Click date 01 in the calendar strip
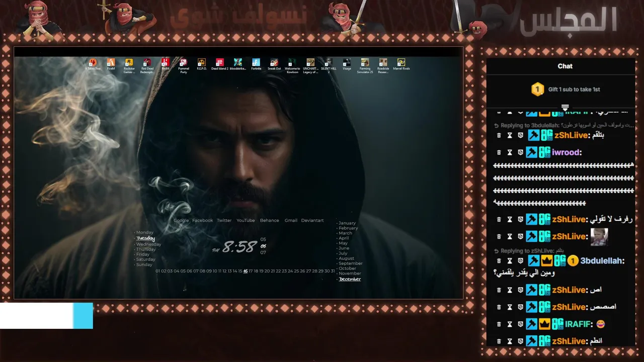The width and height of the screenshot is (644, 362). [x=158, y=271]
